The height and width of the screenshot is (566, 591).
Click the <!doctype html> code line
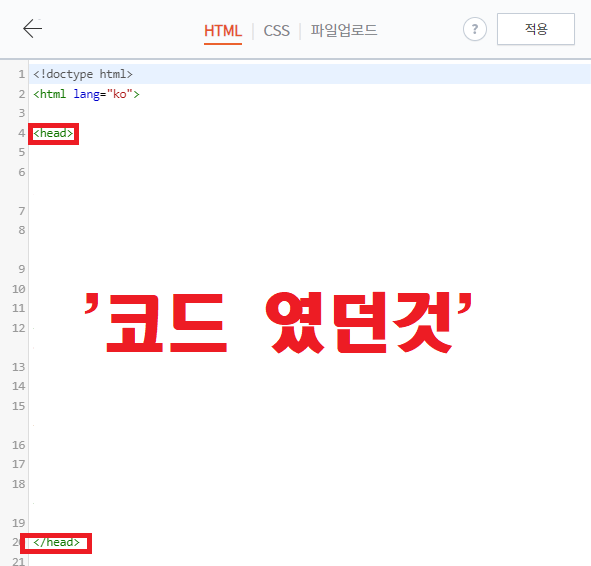pos(83,74)
